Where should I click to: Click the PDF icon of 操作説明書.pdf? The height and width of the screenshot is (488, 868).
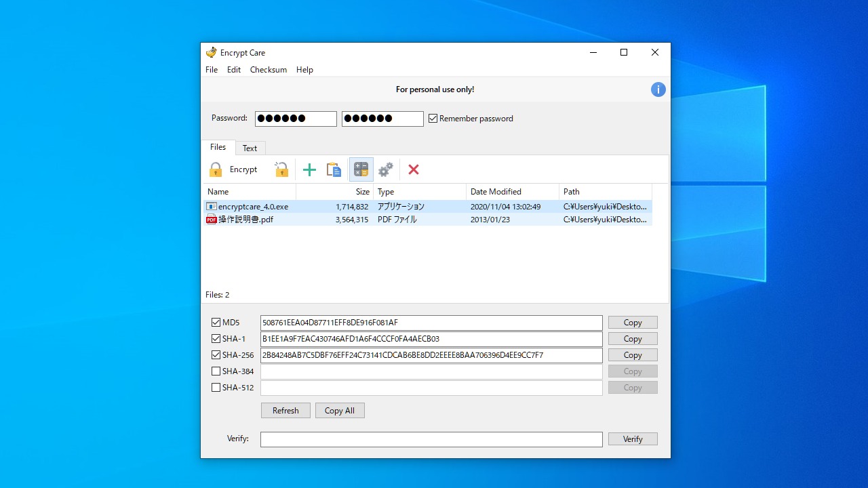(x=212, y=220)
